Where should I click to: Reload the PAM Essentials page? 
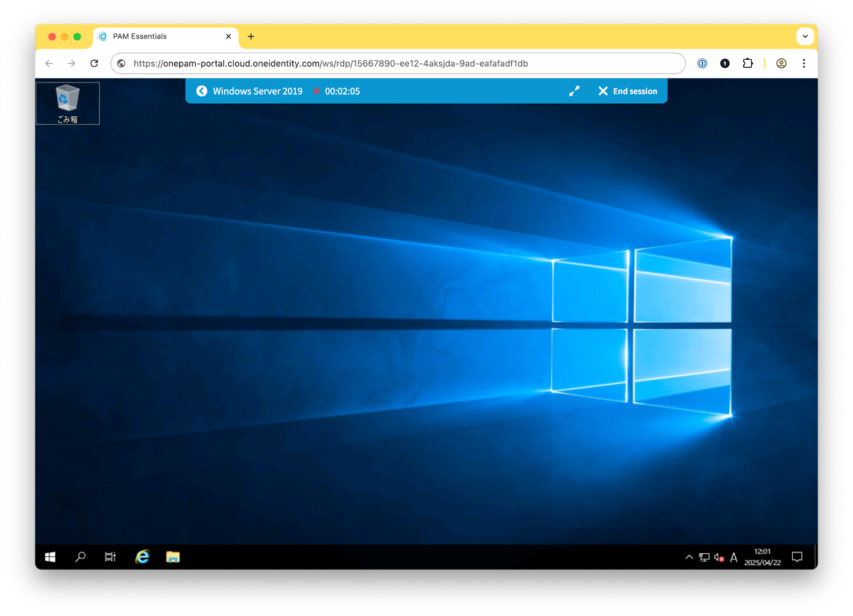tap(94, 63)
